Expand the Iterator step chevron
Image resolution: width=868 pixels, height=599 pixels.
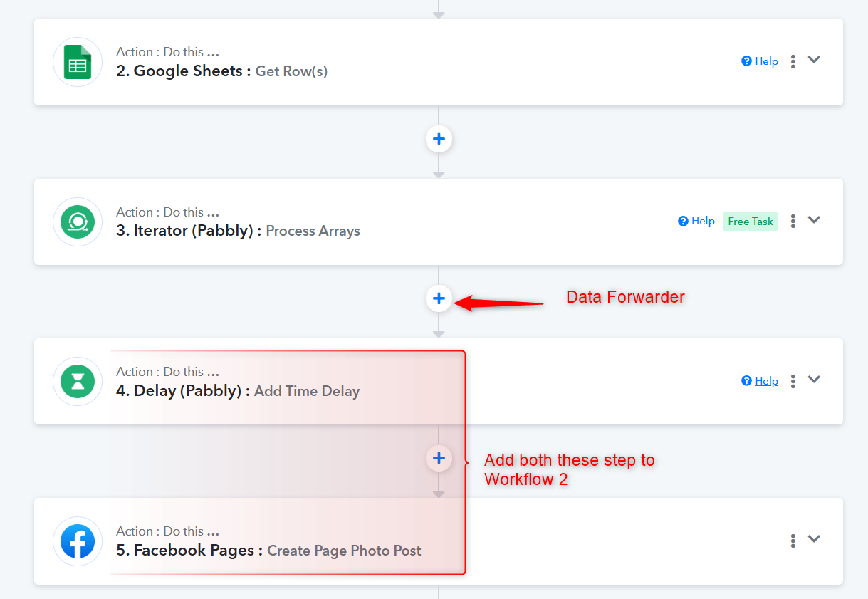point(814,220)
